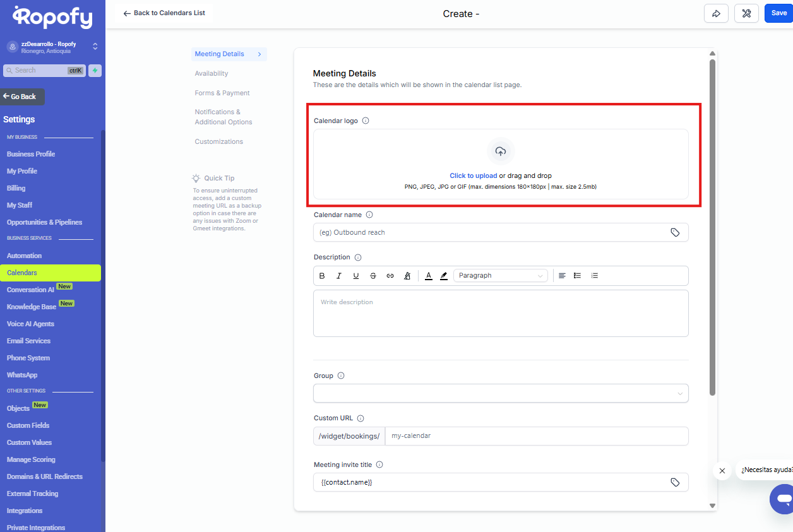Click into the Calendar name input field
This screenshot has width=793, height=532.
pos(489,232)
